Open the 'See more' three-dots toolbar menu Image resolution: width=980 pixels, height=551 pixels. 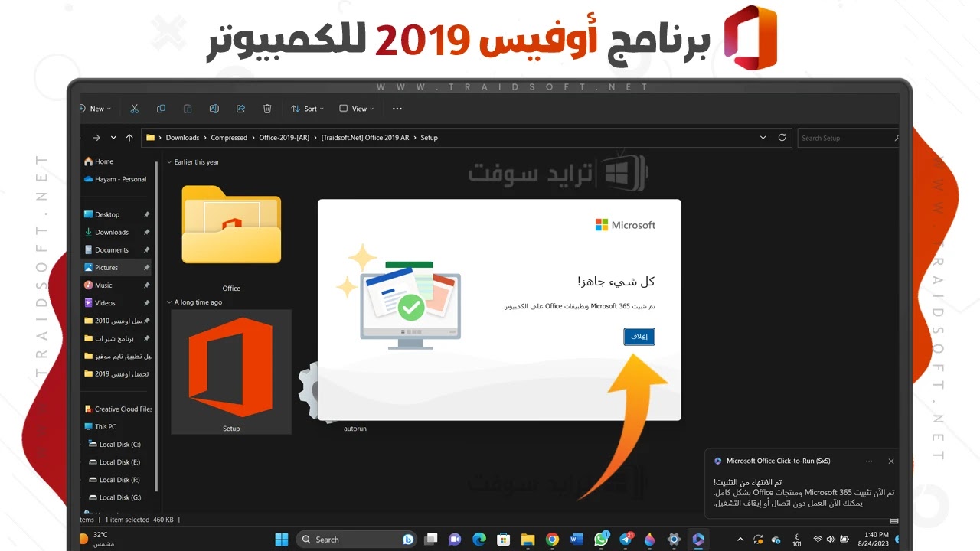point(397,109)
